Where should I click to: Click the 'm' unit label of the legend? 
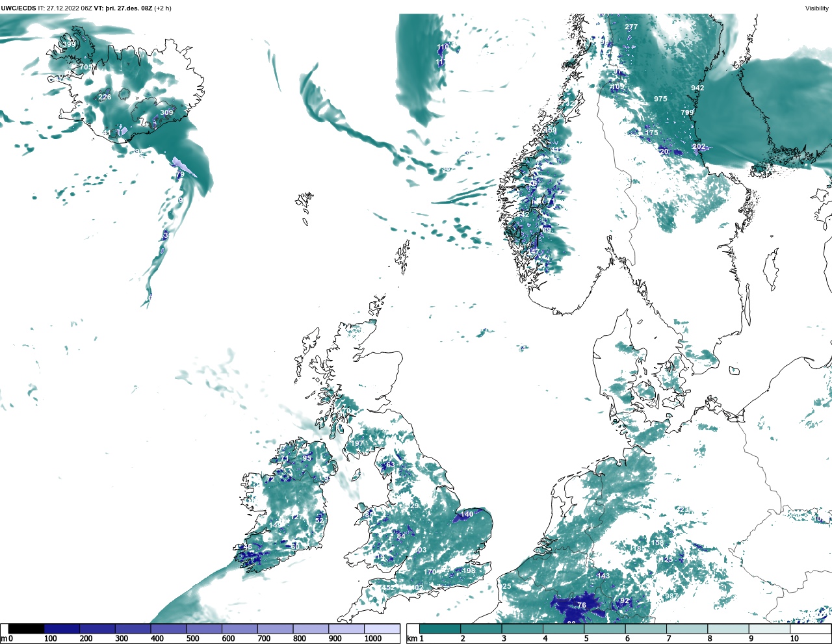4,639
